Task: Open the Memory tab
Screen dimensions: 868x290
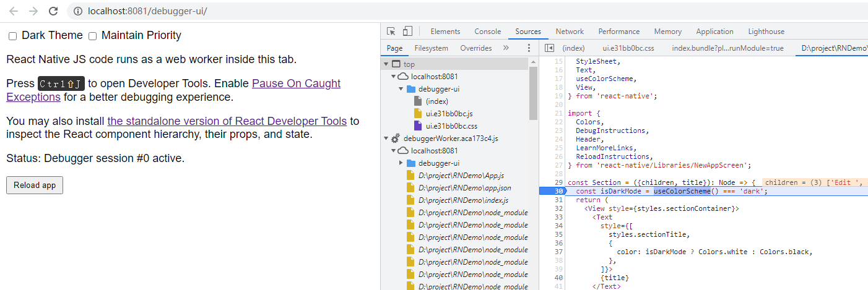Action: [x=668, y=32]
